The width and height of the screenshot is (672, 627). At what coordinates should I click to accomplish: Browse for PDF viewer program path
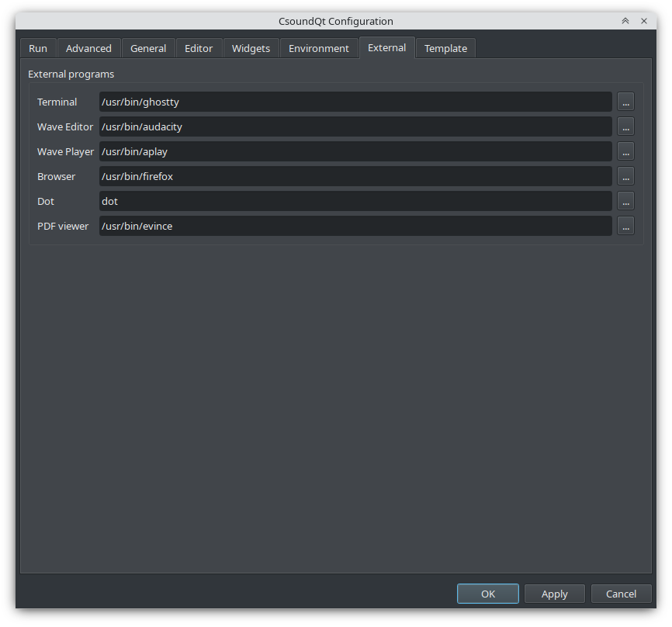pos(625,227)
